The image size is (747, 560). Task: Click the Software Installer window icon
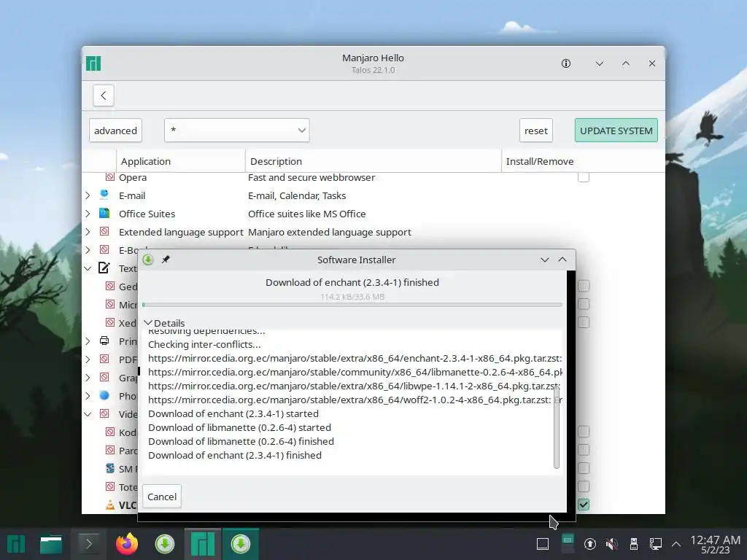(x=148, y=260)
